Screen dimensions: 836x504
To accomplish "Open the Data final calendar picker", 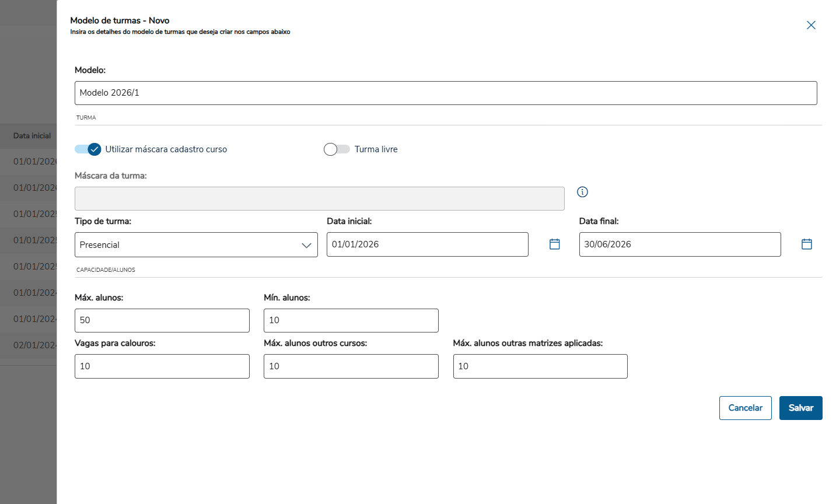I will pyautogui.click(x=807, y=244).
